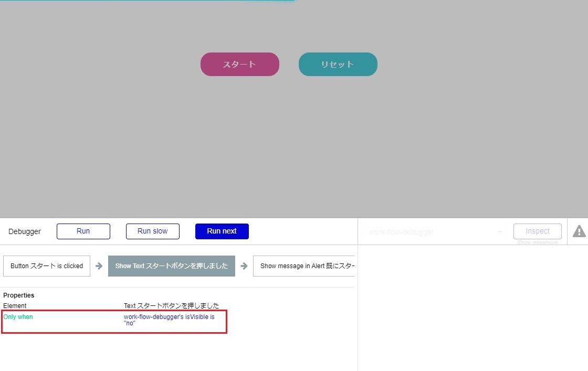The image size is (588, 371).
Task: Click the teal リセット button
Action: (x=338, y=64)
